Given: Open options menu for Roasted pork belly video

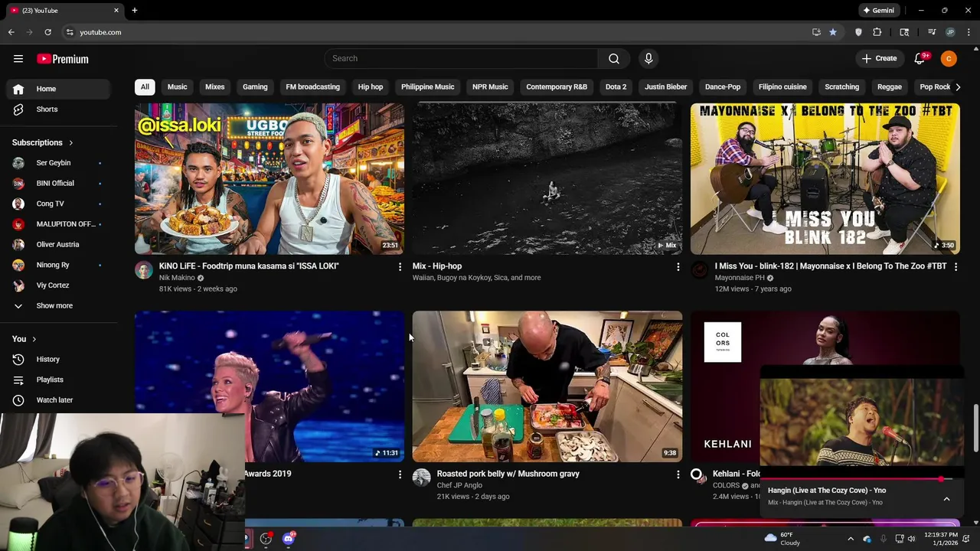Looking at the screenshot, I should click(x=678, y=474).
